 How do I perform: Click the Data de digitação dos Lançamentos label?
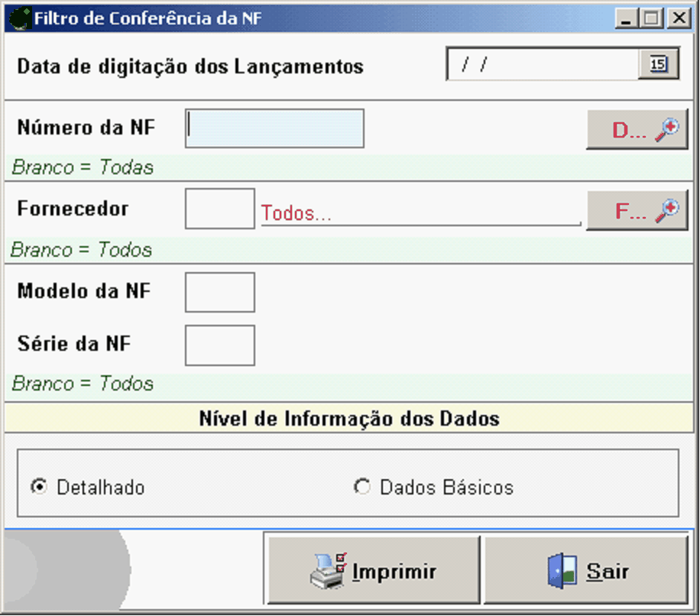[190, 66]
